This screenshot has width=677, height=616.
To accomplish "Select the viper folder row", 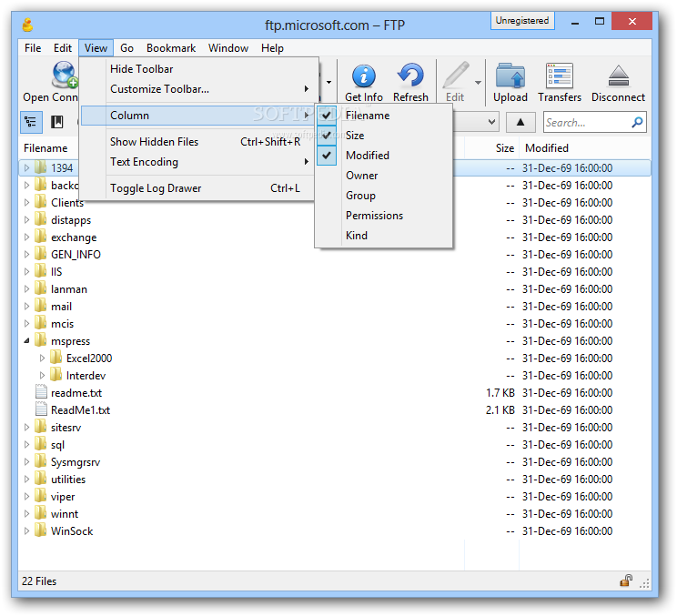I will [335, 497].
